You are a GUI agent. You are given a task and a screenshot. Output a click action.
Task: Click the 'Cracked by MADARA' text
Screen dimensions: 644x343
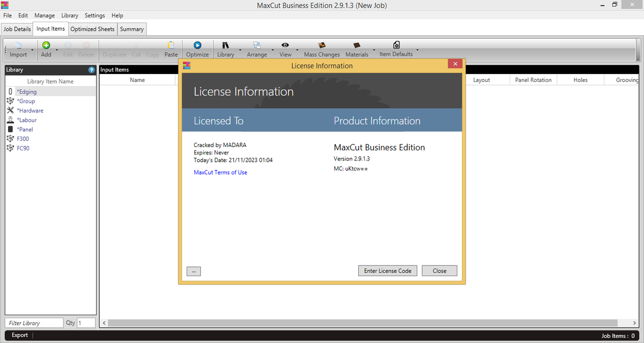(220, 145)
